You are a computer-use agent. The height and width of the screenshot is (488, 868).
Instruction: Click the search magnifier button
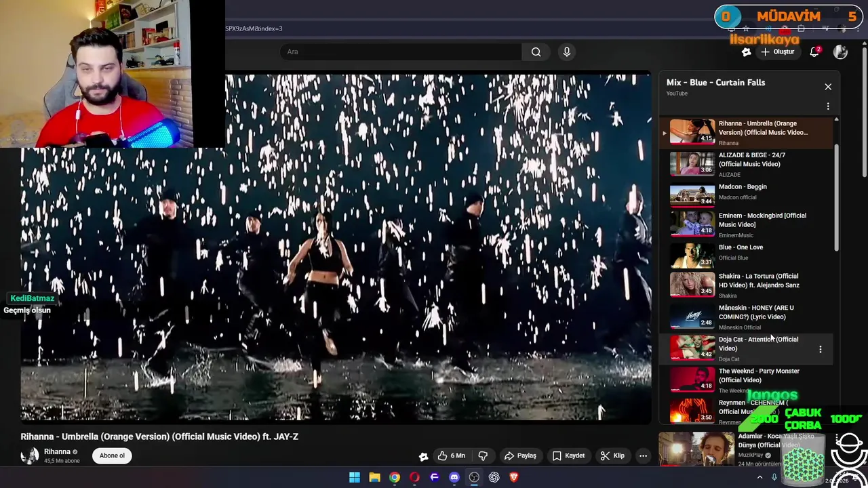(536, 52)
